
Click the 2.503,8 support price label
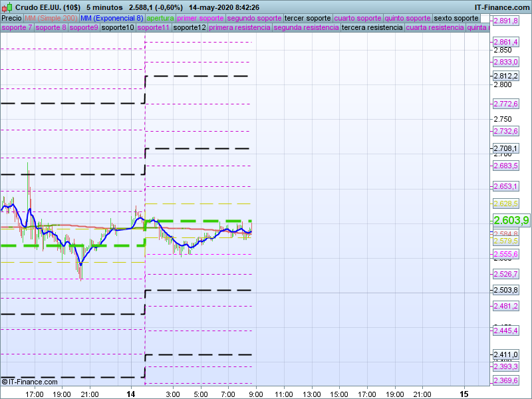(x=505, y=290)
